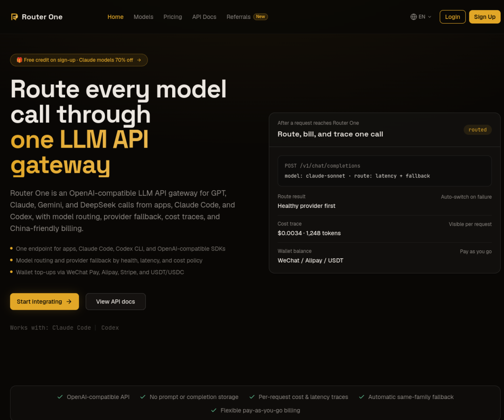This screenshot has width=504, height=420.
Task: Open the Models page
Action: click(143, 17)
